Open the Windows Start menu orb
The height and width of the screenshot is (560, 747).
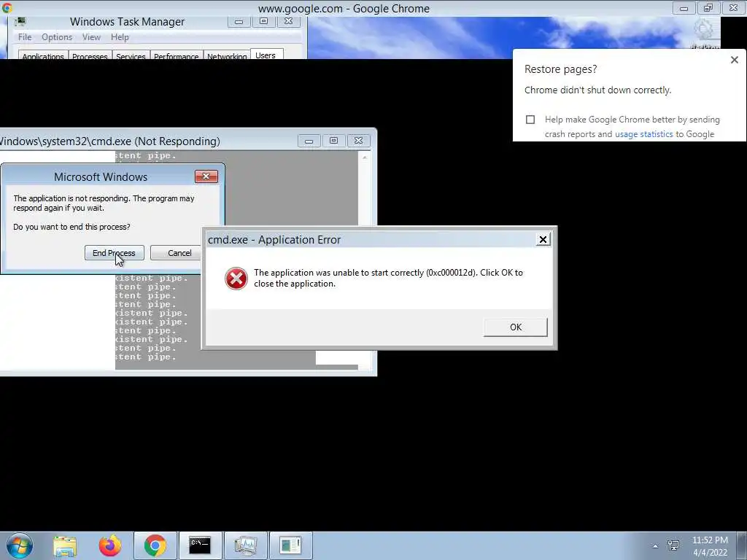pyautogui.click(x=20, y=545)
